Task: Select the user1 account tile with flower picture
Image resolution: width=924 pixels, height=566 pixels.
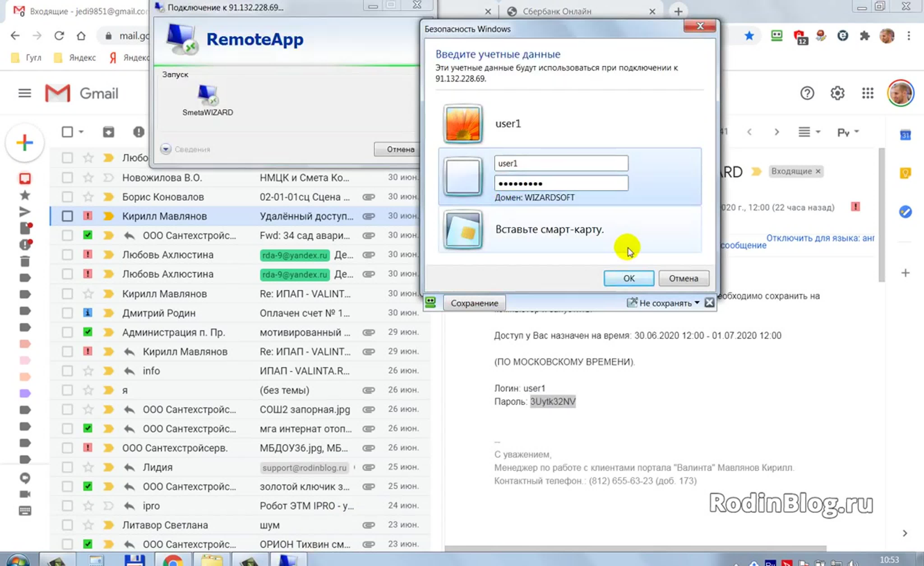Action: pos(570,124)
